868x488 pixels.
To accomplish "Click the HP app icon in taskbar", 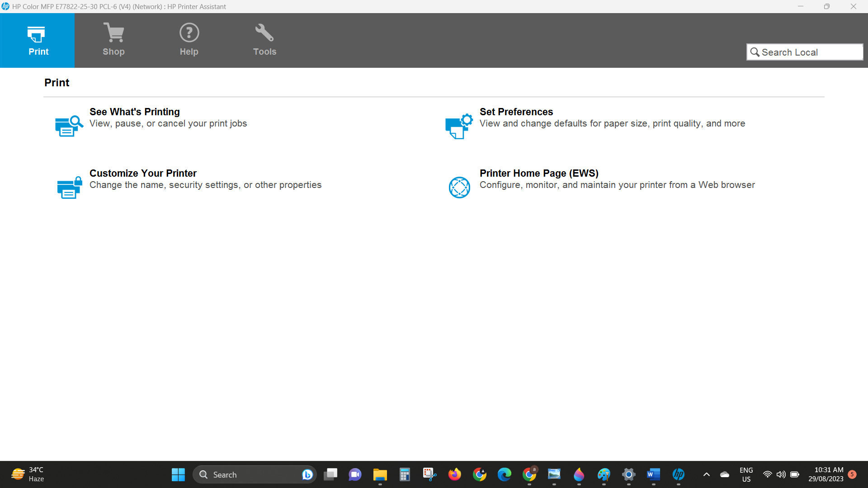I will 678,474.
